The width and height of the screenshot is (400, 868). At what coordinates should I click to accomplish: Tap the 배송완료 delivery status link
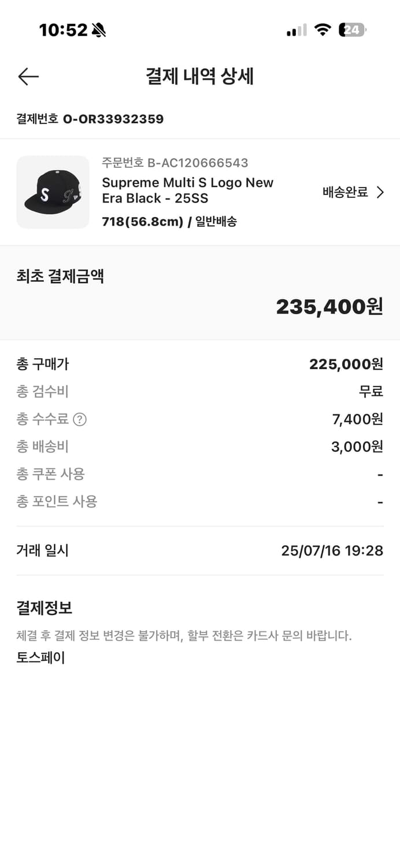point(345,193)
